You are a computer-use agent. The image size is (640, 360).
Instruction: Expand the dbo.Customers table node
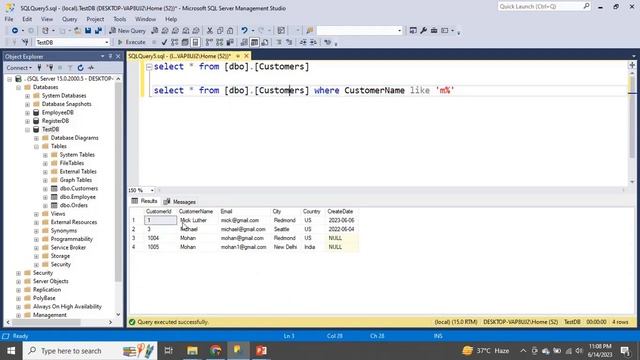click(x=45, y=189)
